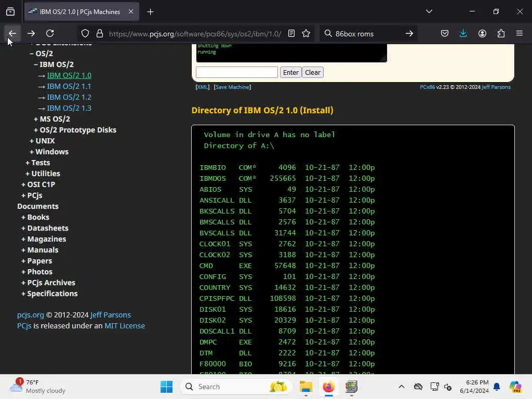The height and width of the screenshot is (399, 532).
Task: Click the Clear button beside Enter
Action: (312, 72)
